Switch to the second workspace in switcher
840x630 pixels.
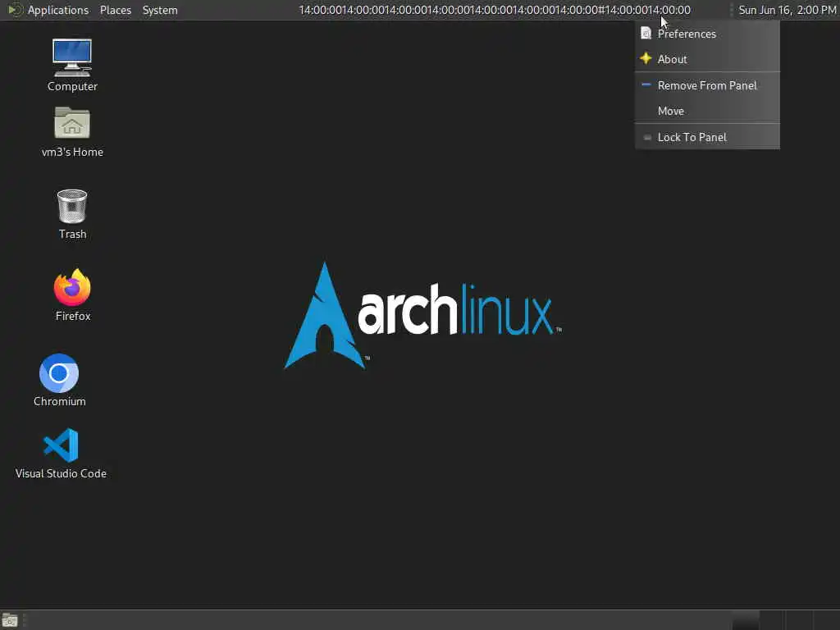click(773, 620)
